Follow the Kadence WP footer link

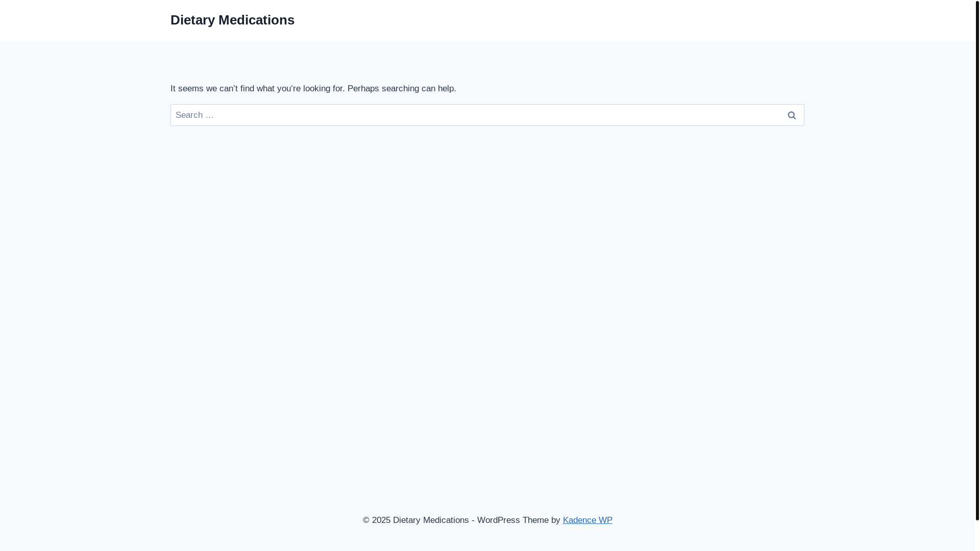click(x=587, y=520)
